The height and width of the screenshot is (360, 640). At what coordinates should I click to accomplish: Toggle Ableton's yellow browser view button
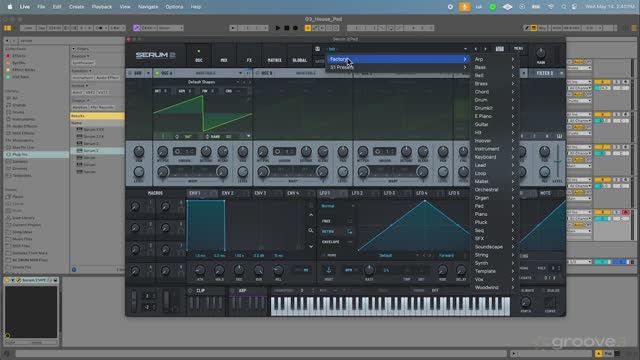coord(7,28)
